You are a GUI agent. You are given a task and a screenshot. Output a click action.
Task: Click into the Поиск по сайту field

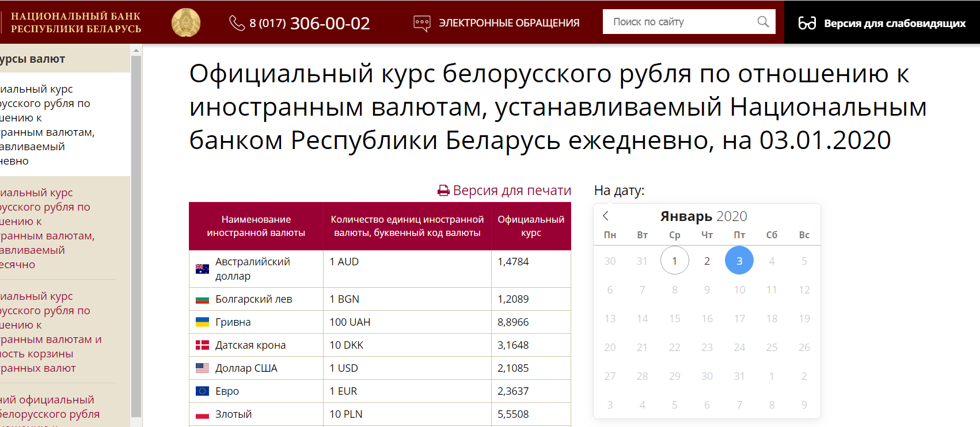click(679, 22)
